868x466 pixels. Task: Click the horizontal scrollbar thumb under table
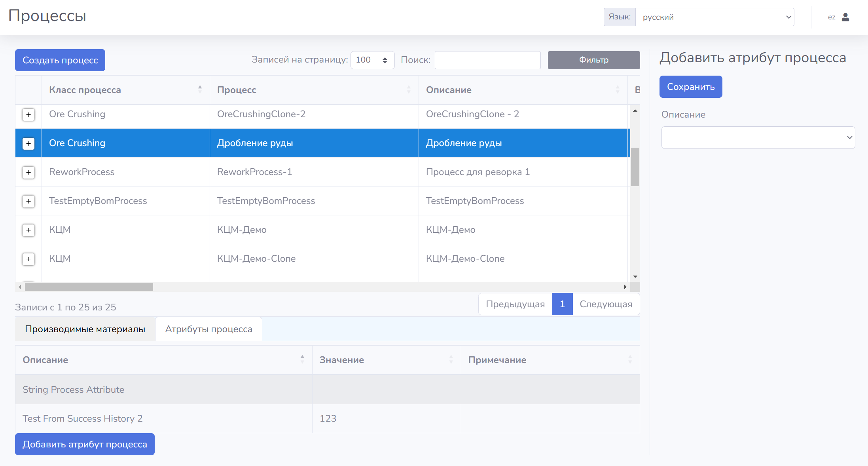pyautogui.click(x=89, y=287)
